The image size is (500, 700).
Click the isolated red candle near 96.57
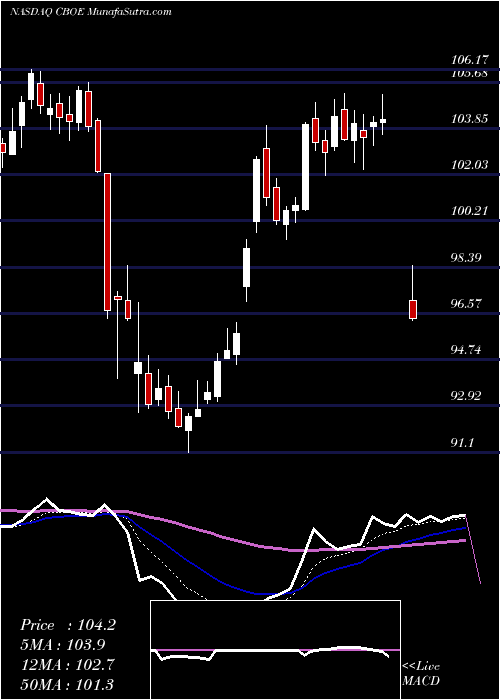pos(413,310)
